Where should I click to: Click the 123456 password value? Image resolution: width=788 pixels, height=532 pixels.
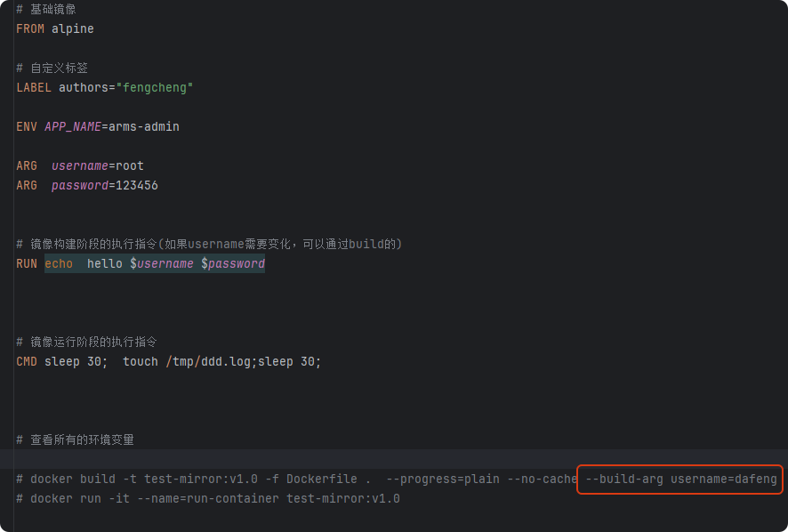(x=137, y=186)
